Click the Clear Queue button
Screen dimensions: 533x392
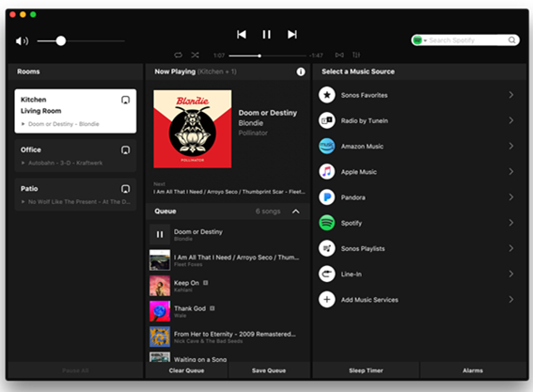pos(187,370)
